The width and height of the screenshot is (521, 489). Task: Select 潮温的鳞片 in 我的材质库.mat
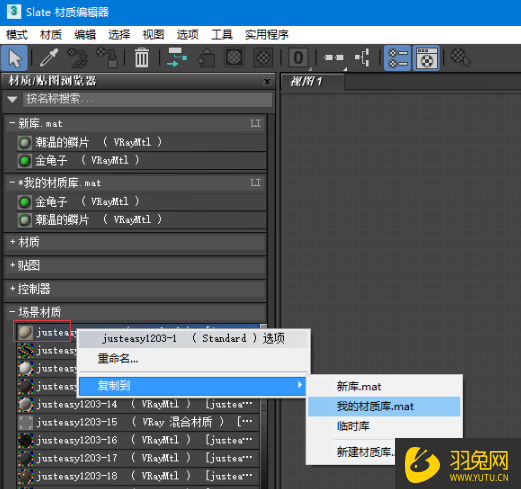pos(141,219)
